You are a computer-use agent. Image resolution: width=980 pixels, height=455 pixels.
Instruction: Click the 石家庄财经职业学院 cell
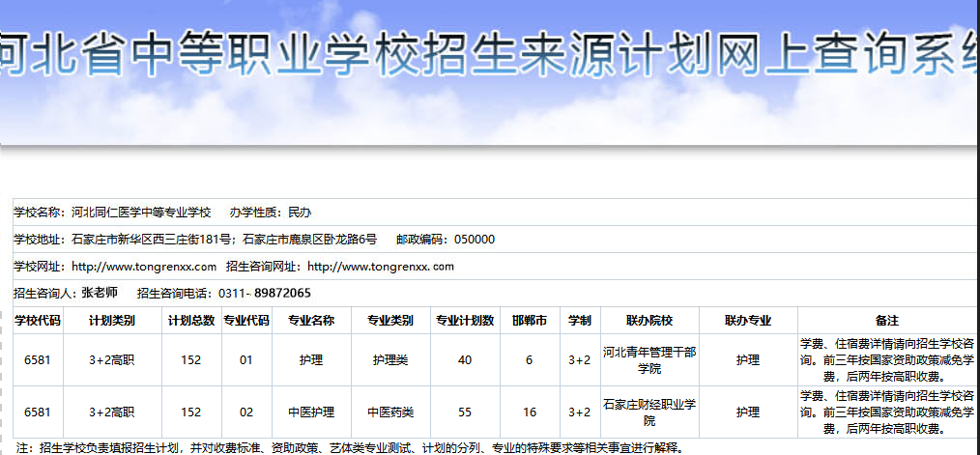649,412
